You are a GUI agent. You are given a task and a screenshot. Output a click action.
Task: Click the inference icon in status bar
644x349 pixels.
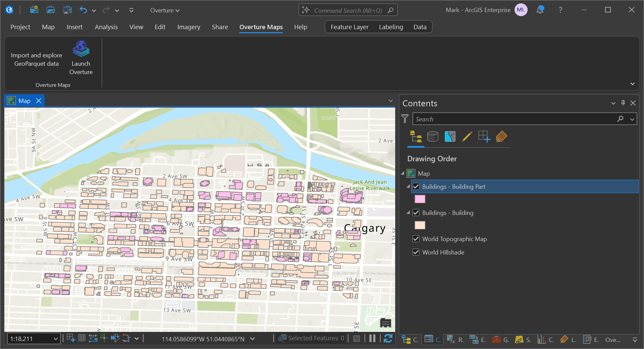pos(104,338)
